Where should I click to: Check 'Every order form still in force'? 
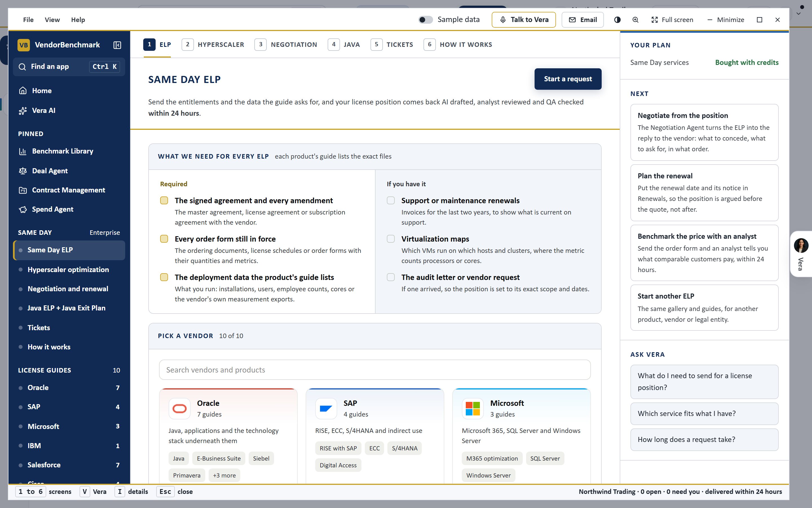point(164,239)
